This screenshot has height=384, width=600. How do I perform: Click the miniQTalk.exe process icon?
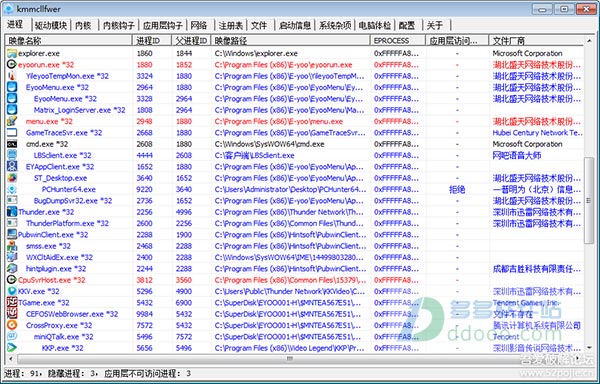click(12, 337)
